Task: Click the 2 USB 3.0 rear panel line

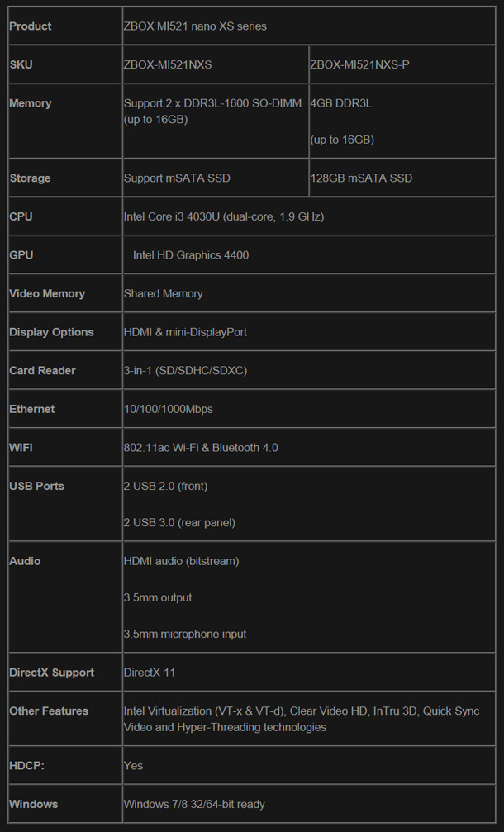Action: tap(179, 523)
